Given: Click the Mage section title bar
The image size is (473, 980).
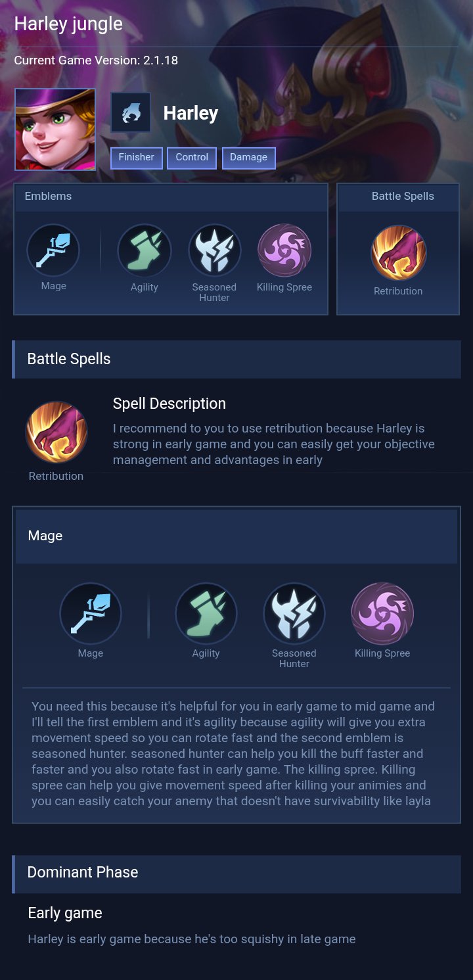Looking at the screenshot, I should tap(236, 536).
